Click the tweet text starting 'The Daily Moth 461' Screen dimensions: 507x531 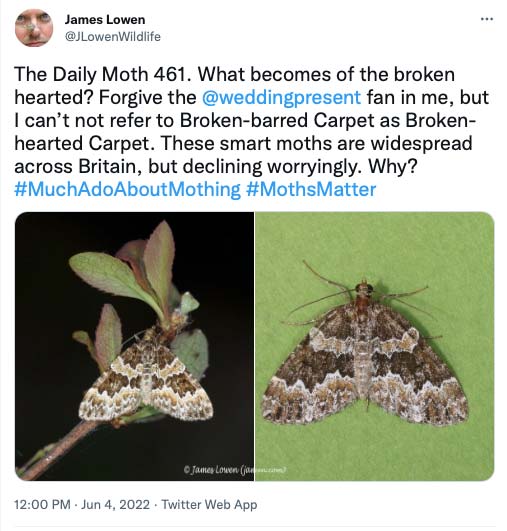(252, 131)
